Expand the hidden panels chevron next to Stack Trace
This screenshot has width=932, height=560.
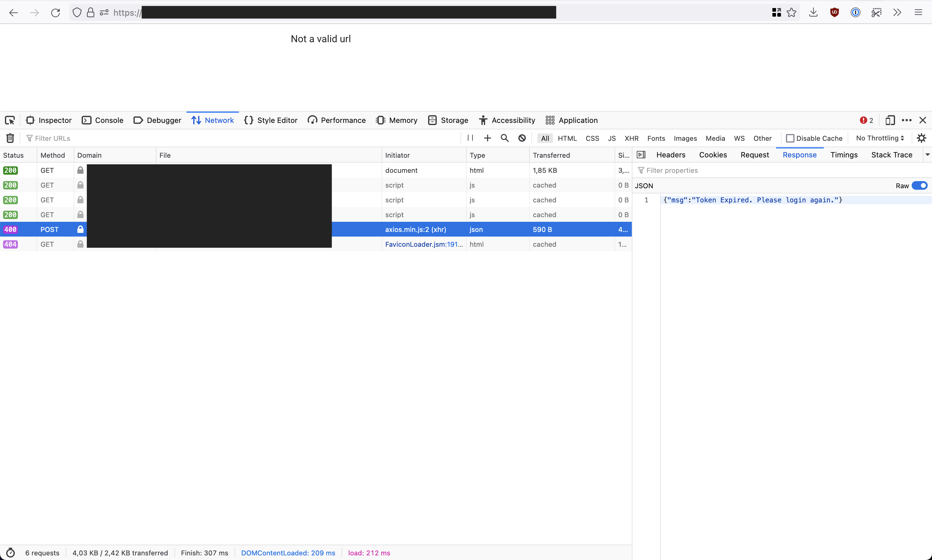[x=927, y=155]
